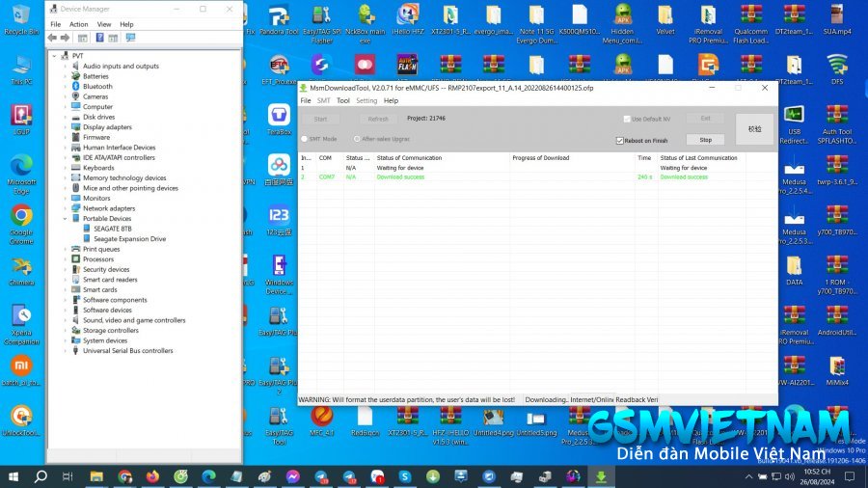
Task: Expand the Bluetooth node
Action: pyautogui.click(x=65, y=86)
